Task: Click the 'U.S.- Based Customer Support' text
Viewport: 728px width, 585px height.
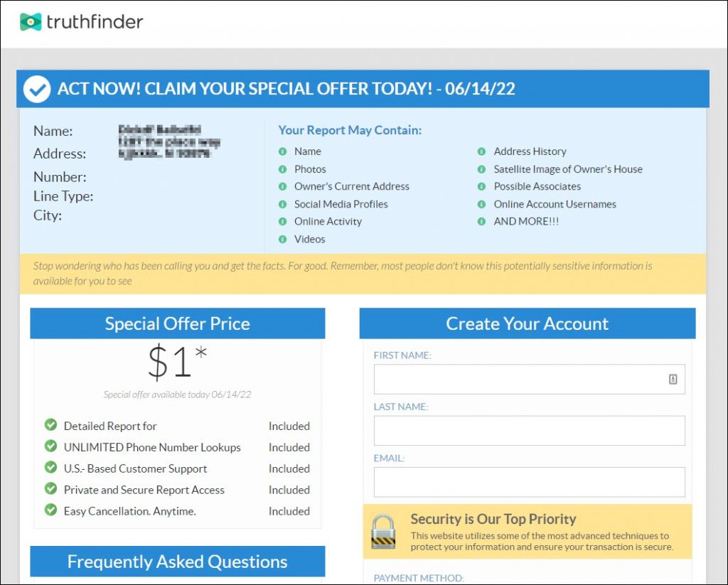Action: [x=136, y=468]
